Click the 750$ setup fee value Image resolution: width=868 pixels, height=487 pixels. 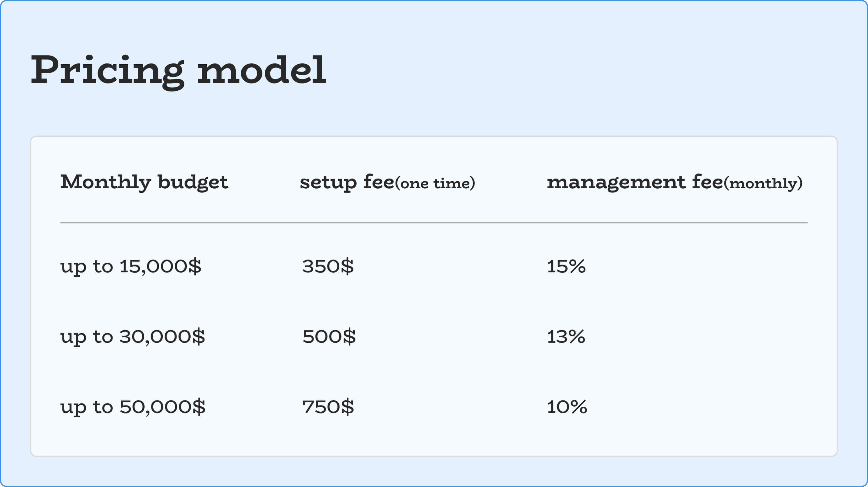[x=328, y=406]
